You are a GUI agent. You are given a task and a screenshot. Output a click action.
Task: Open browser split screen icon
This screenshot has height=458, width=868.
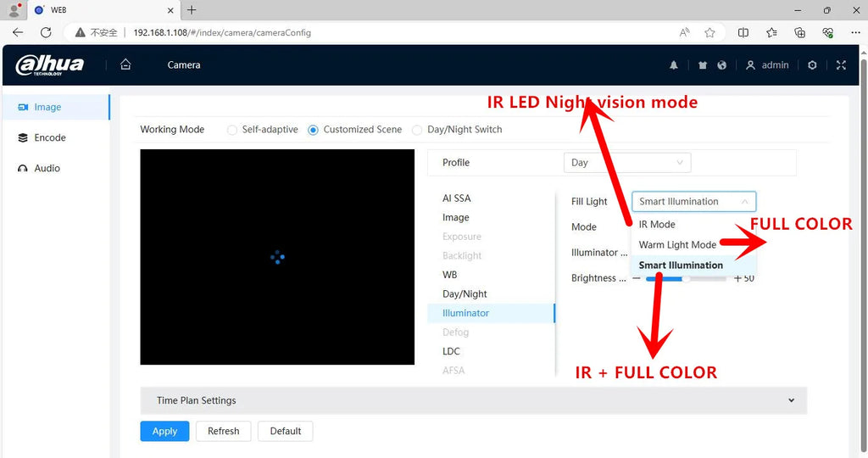pyautogui.click(x=743, y=32)
